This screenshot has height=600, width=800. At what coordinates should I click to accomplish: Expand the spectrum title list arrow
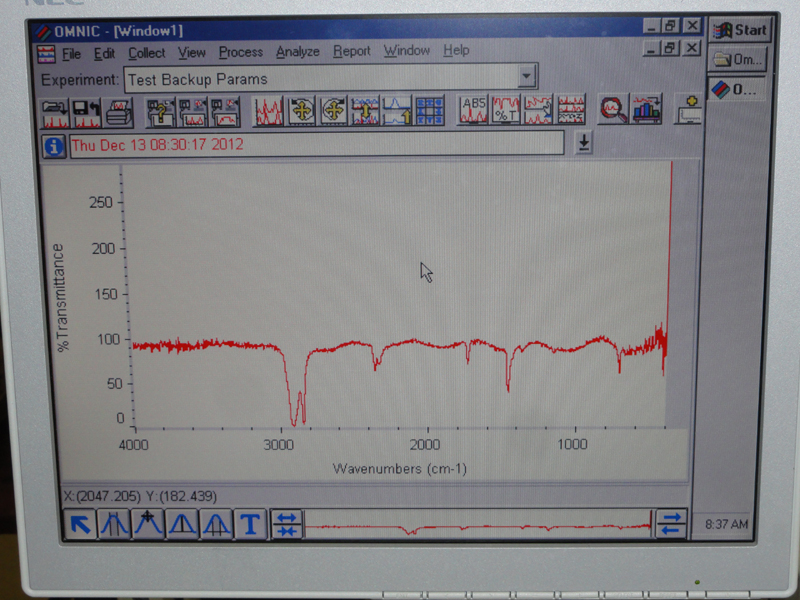point(584,144)
